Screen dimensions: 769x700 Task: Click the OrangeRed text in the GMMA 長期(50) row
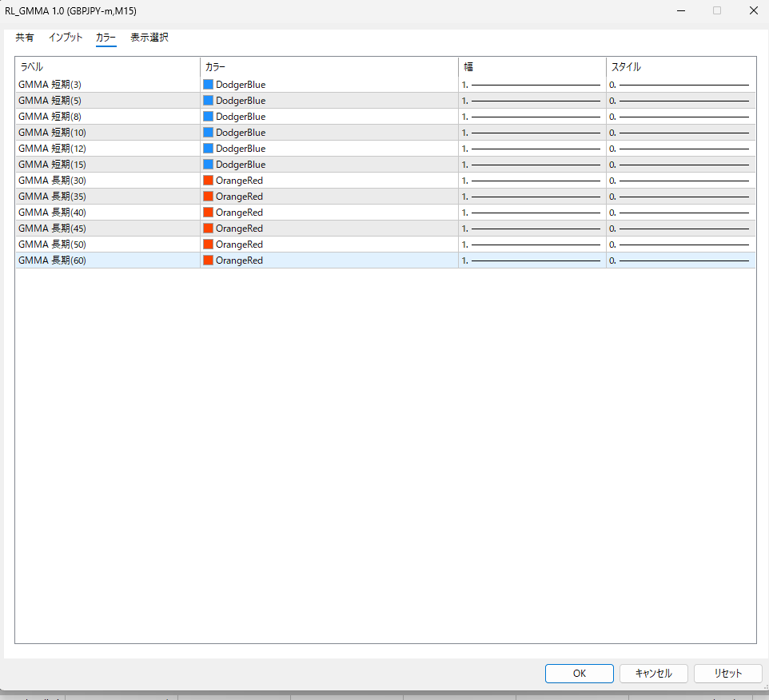pos(239,244)
